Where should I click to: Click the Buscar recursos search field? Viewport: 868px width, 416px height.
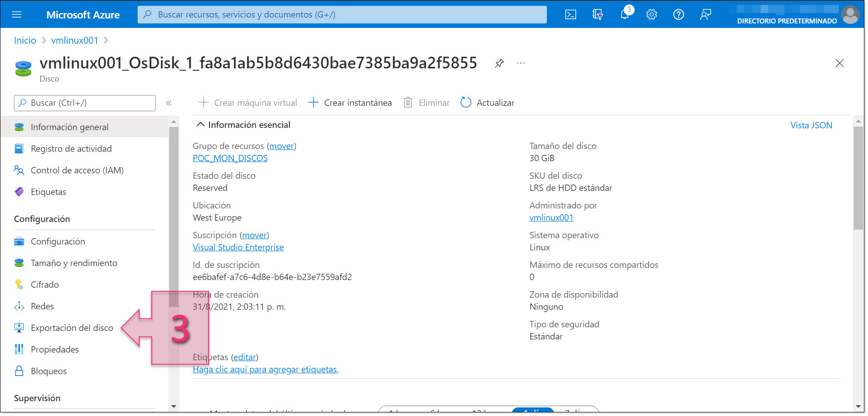342,14
